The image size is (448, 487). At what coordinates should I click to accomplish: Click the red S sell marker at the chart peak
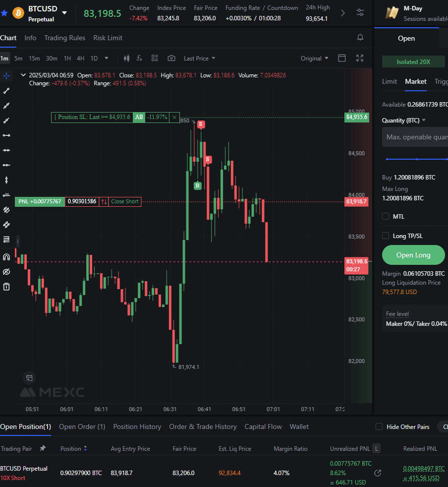tap(201, 124)
